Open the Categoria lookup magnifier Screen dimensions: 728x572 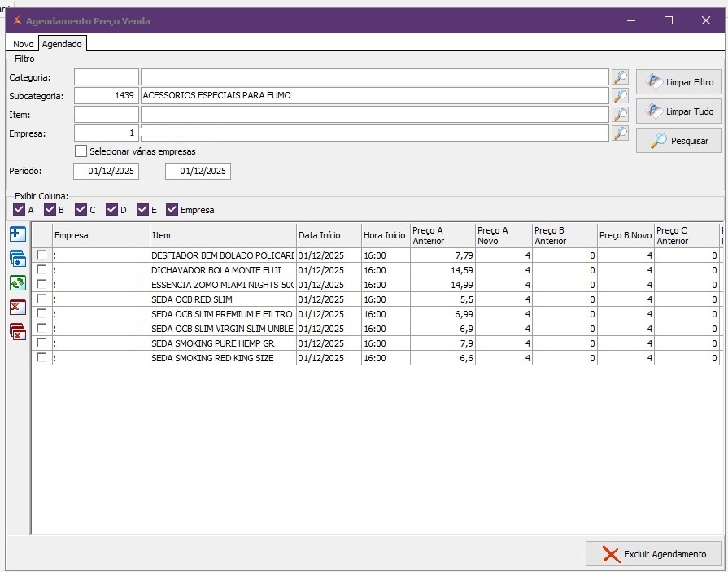(620, 77)
